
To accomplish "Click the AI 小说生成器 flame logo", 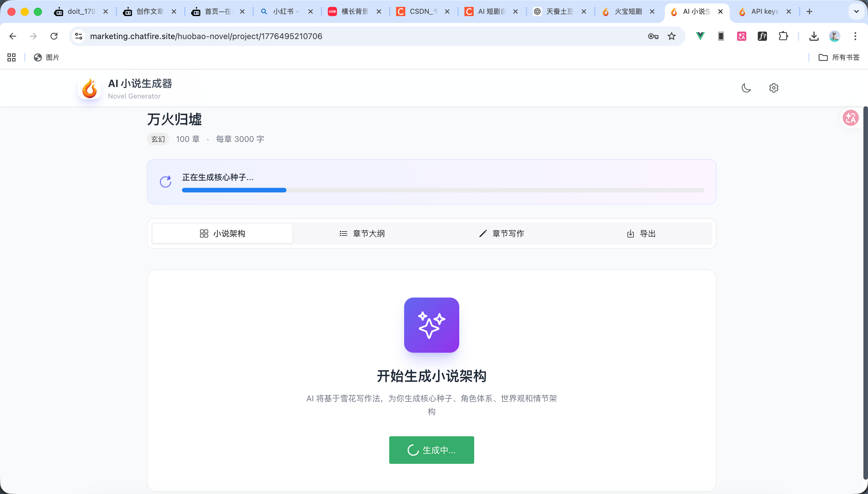I will [89, 88].
